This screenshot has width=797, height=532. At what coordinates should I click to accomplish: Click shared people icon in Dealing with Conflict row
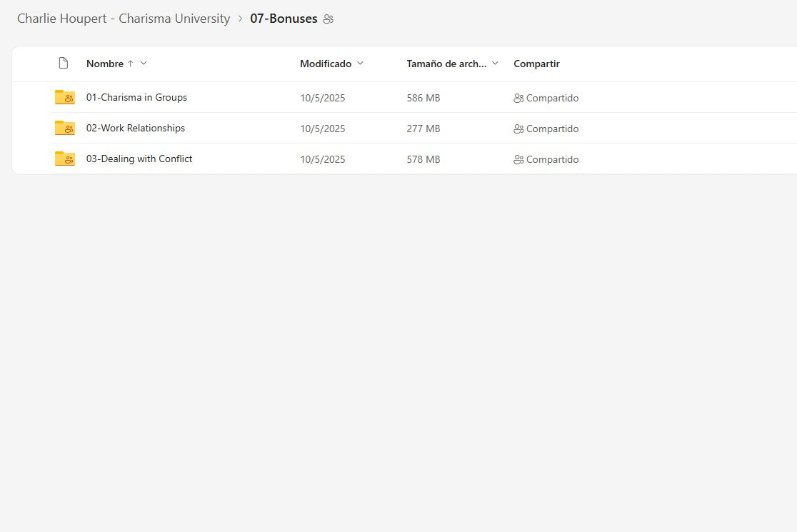click(x=518, y=160)
